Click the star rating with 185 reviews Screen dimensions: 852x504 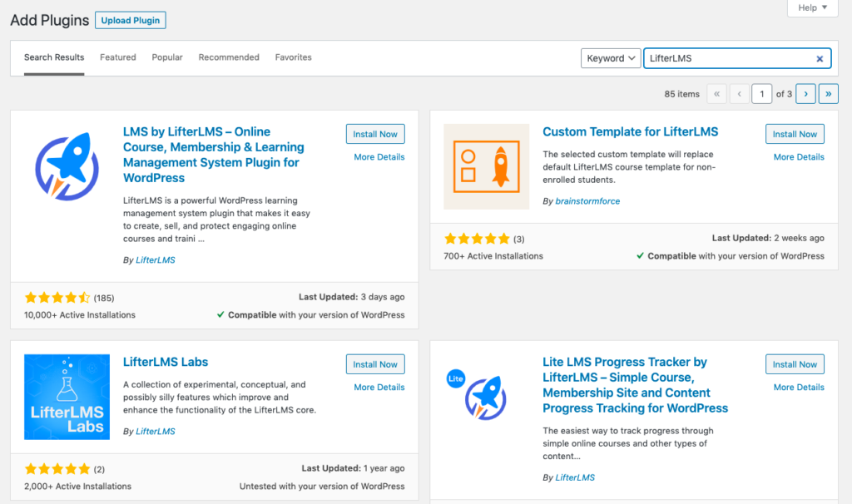click(57, 298)
